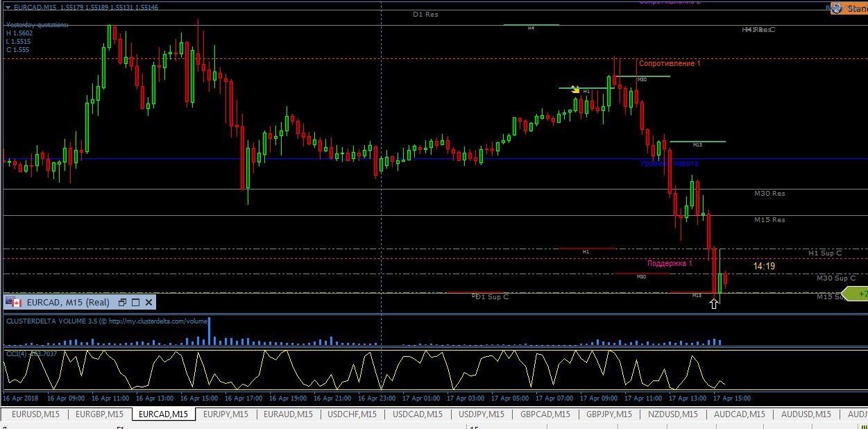Switch to the EURUSD,M15 chart tab
Image resolution: width=868 pixels, height=429 pixels.
tap(35, 414)
